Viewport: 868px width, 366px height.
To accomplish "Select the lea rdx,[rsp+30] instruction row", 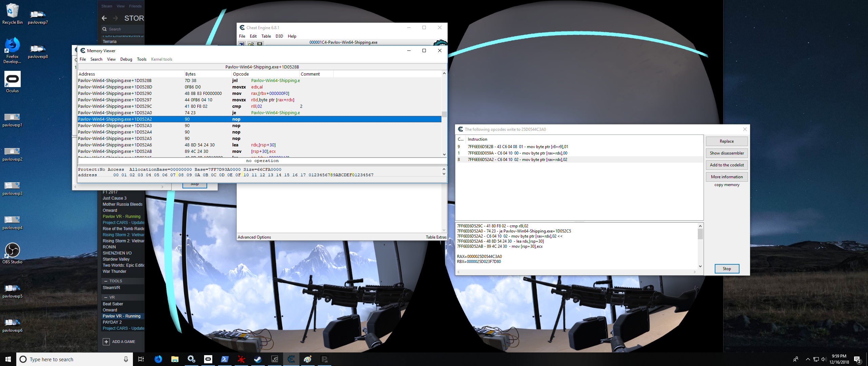I will click(x=259, y=145).
